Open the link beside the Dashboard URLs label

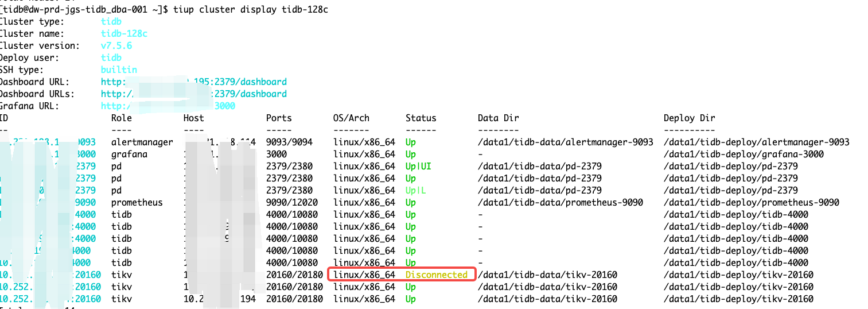click(x=194, y=94)
